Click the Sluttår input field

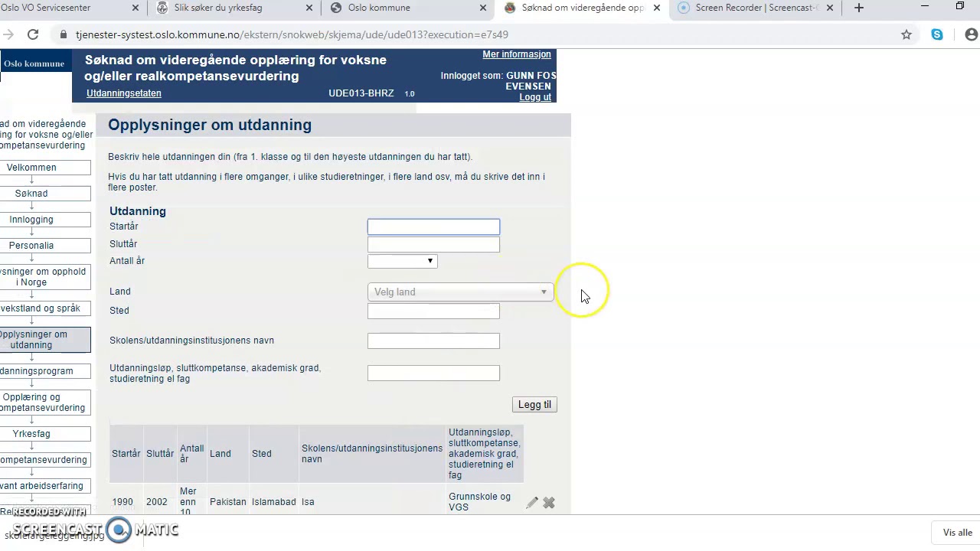[433, 244]
